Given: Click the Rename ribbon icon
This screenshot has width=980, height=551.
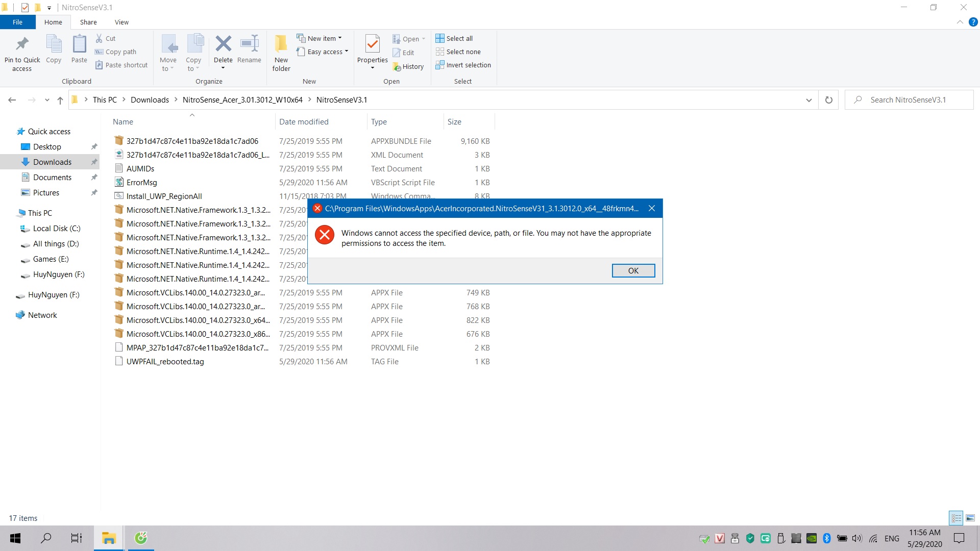Looking at the screenshot, I should tap(249, 44).
